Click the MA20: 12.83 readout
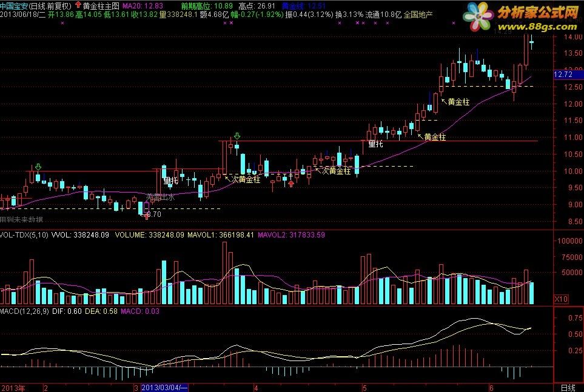584x392 pixels. [x=143, y=6]
